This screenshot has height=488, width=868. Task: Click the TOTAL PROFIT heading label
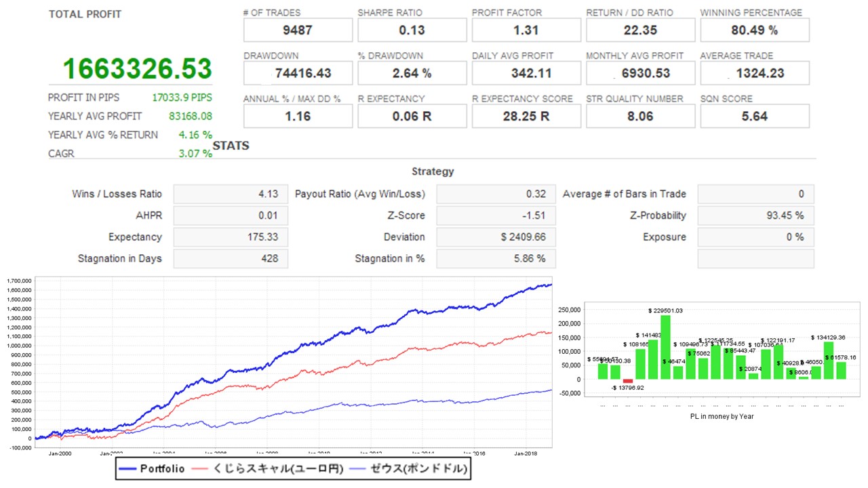(x=85, y=14)
